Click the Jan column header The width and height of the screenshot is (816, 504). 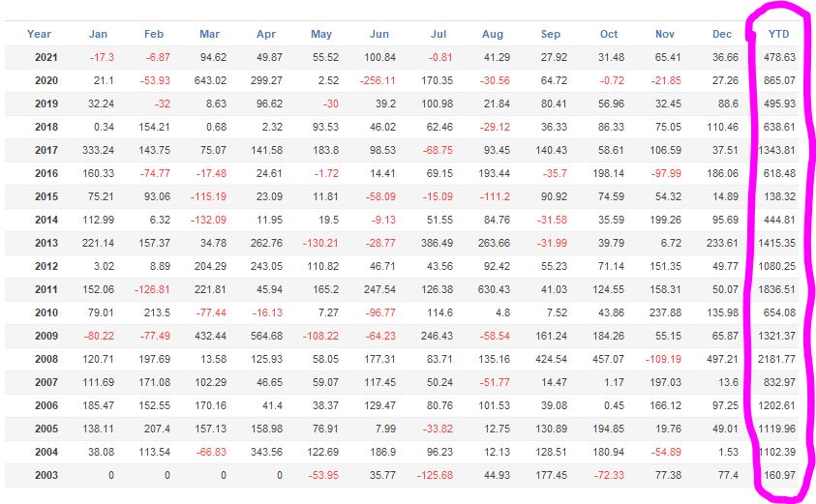98,34
